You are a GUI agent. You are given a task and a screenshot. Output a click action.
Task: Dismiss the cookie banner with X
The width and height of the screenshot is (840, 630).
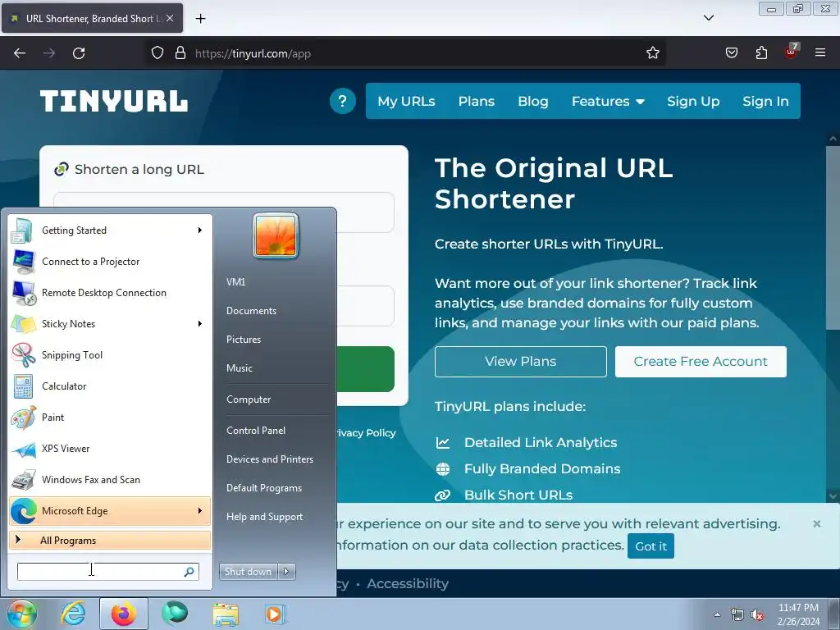[816, 524]
